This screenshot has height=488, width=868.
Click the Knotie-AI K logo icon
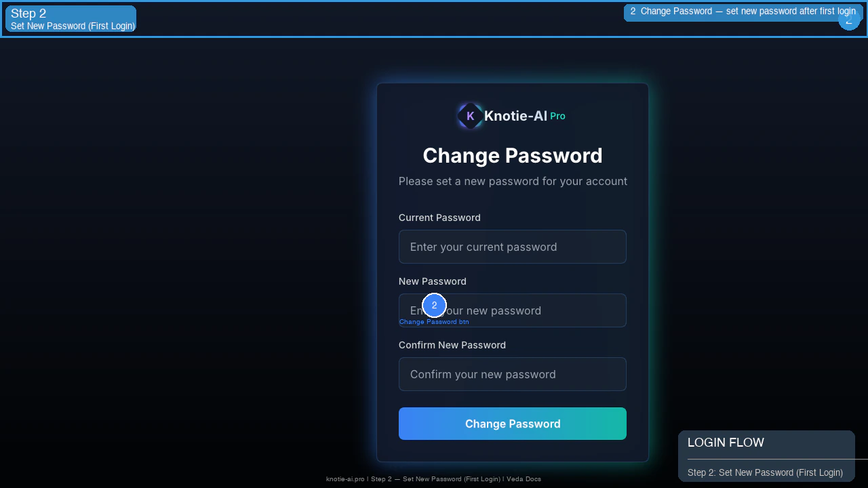coord(470,116)
